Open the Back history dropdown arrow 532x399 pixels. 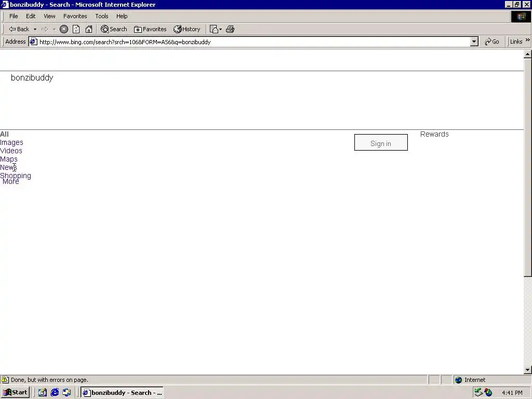pyautogui.click(x=35, y=29)
